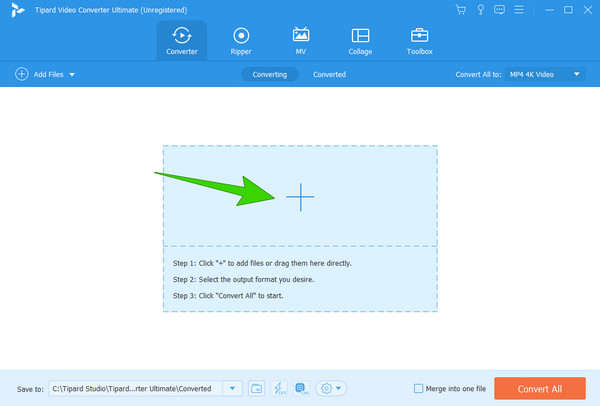Viewport: 600px width, 406px height.
Task: Select the Converting tab
Action: pos(270,74)
